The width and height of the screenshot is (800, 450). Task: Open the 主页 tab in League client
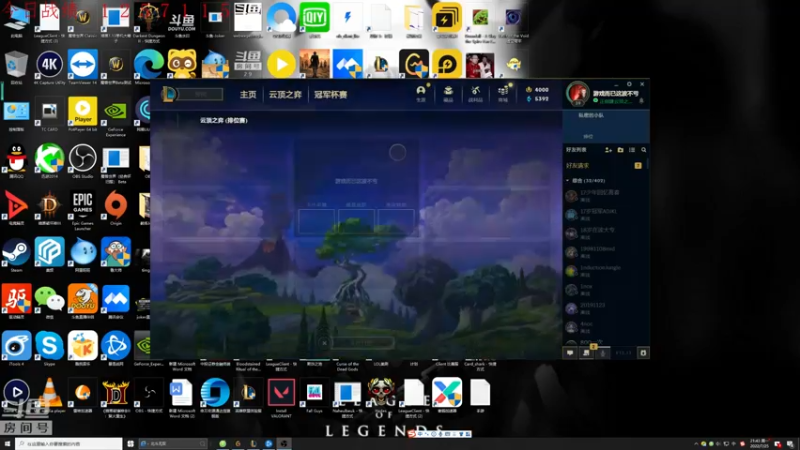(x=248, y=94)
